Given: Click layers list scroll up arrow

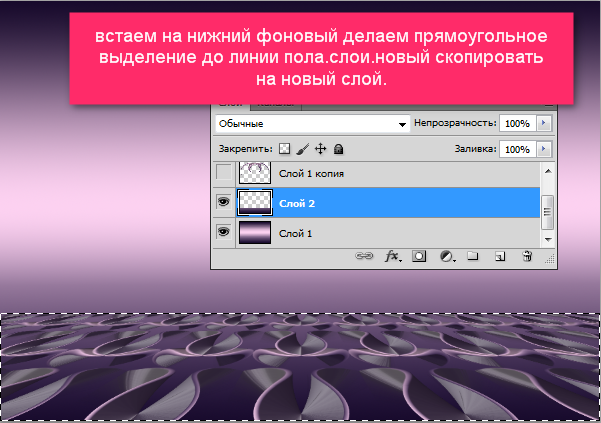Looking at the screenshot, I should pyautogui.click(x=548, y=171).
